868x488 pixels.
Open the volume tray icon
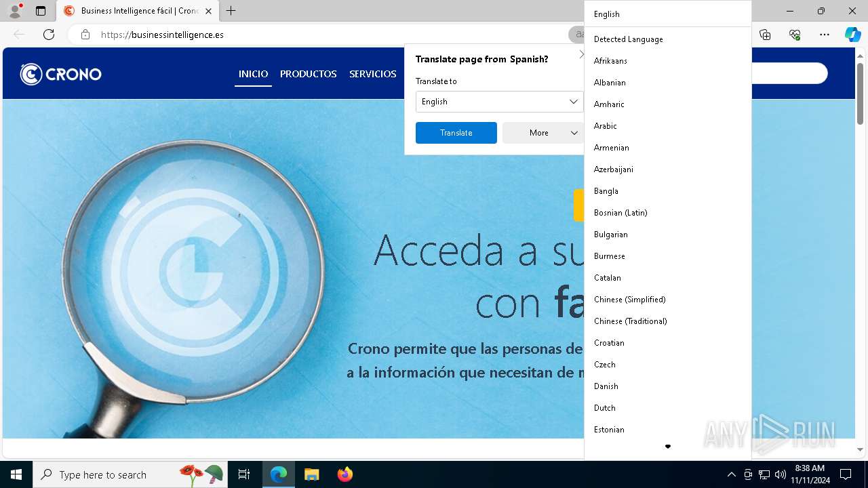point(781,474)
